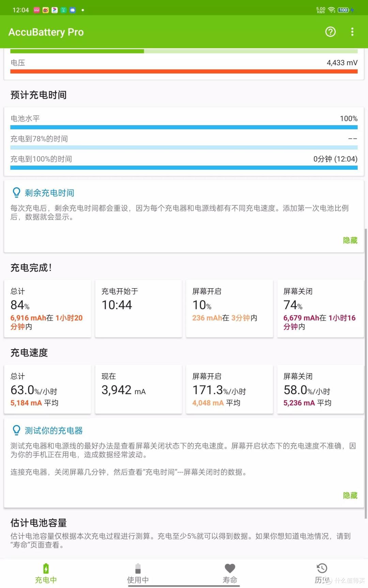Tap the 测试你的充电器 tip title
The image size is (368, 588).
click(x=53, y=430)
